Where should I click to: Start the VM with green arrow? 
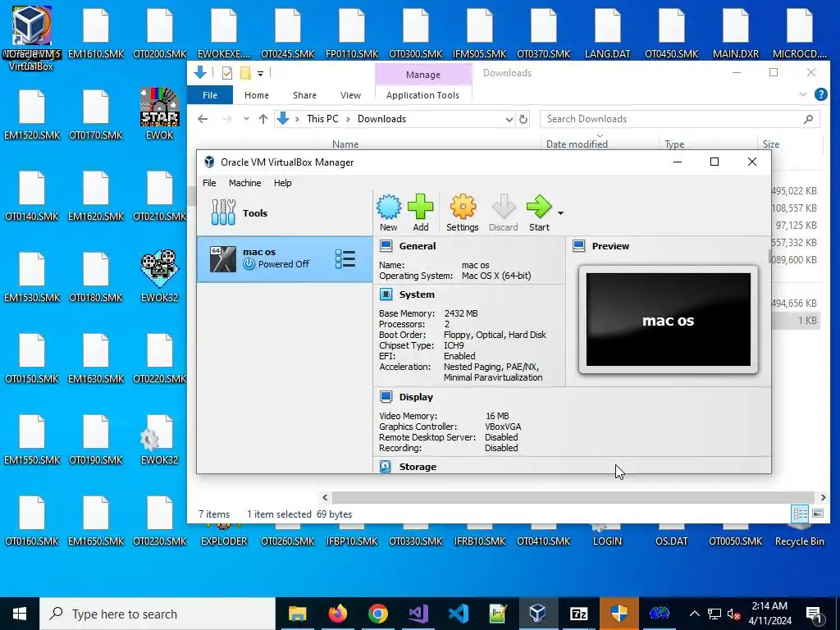tap(539, 212)
